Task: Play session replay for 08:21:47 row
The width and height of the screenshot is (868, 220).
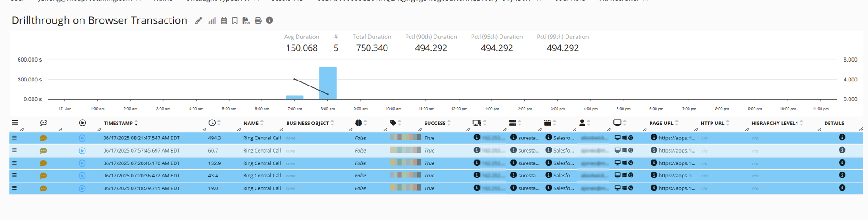Action: [82, 138]
